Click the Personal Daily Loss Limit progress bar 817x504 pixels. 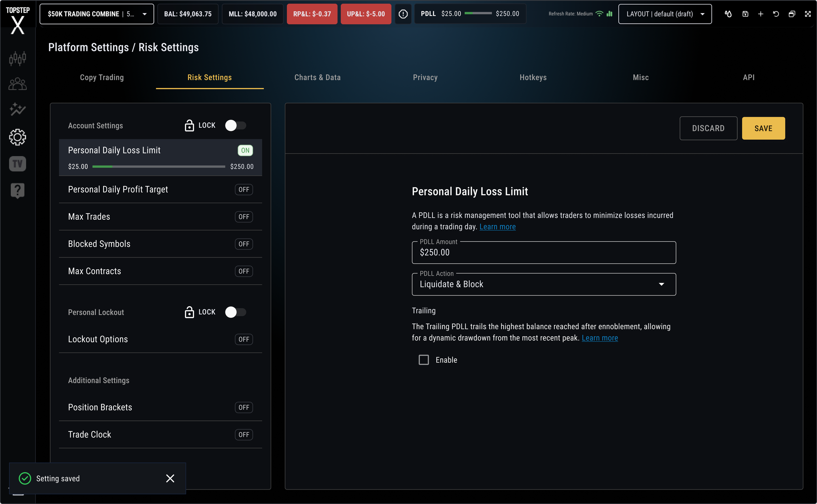click(x=159, y=166)
